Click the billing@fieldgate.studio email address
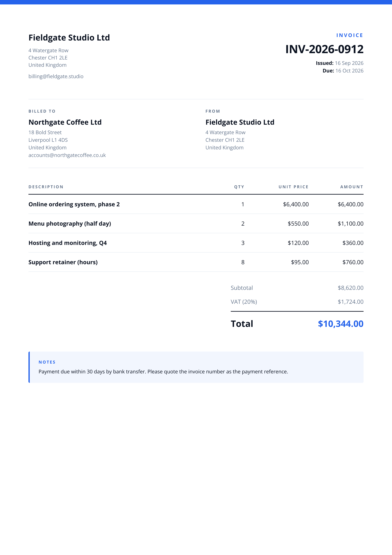Image resolution: width=392 pixels, height=555 pixels. (56, 76)
